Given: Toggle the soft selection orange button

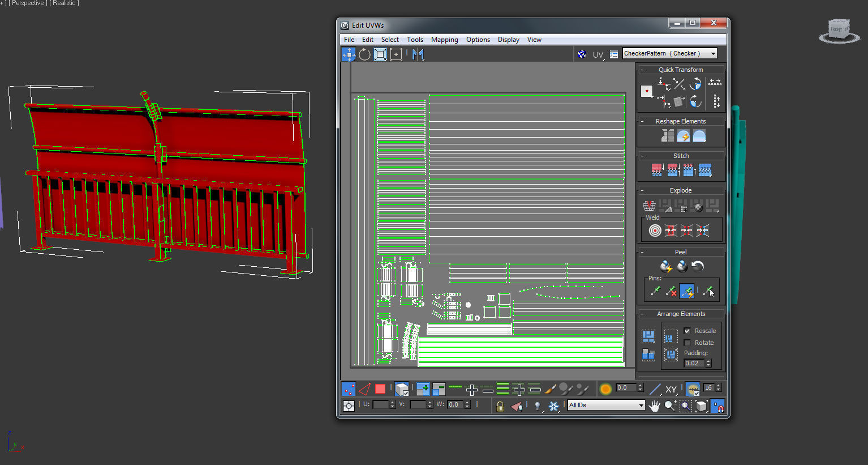Looking at the screenshot, I should point(605,389).
